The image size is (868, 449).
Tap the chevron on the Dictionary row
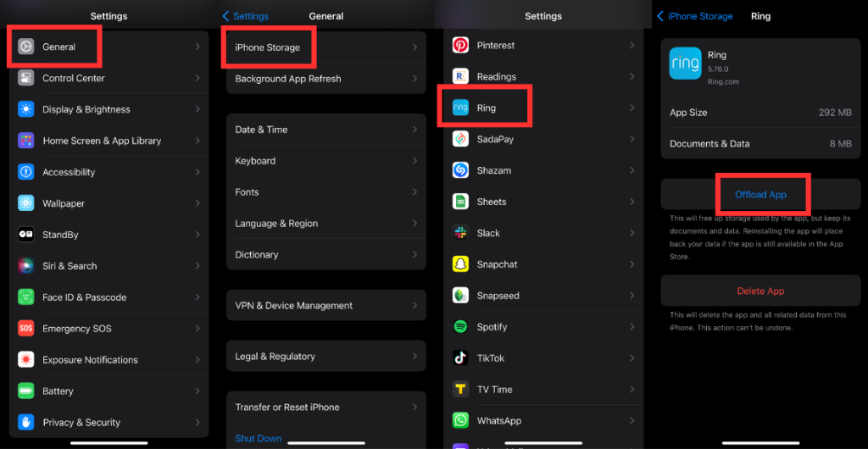(415, 254)
